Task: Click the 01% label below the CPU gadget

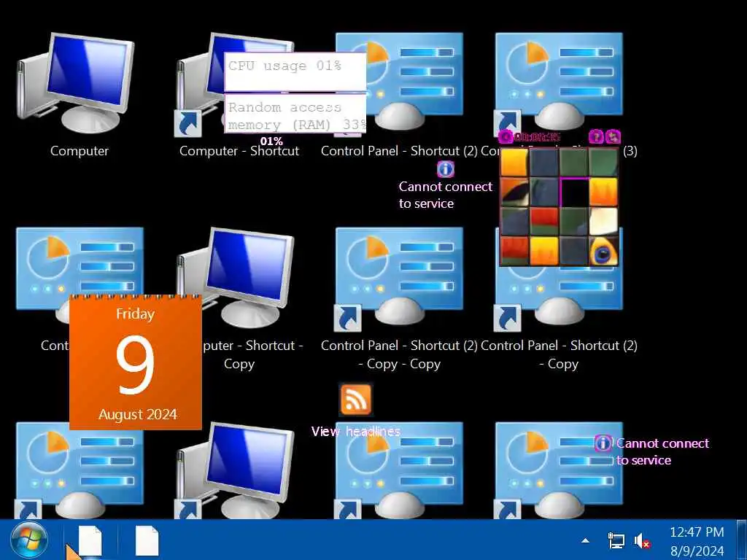Action: pyautogui.click(x=271, y=141)
